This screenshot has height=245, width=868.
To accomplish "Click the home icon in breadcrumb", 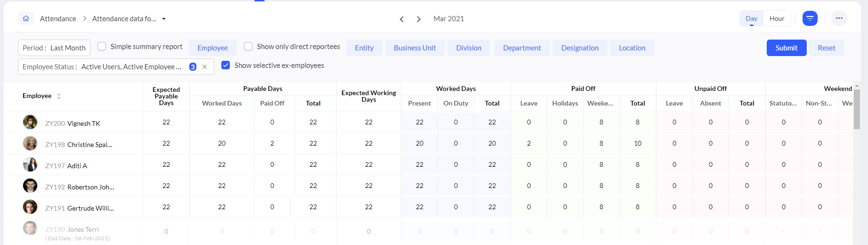I will point(26,18).
